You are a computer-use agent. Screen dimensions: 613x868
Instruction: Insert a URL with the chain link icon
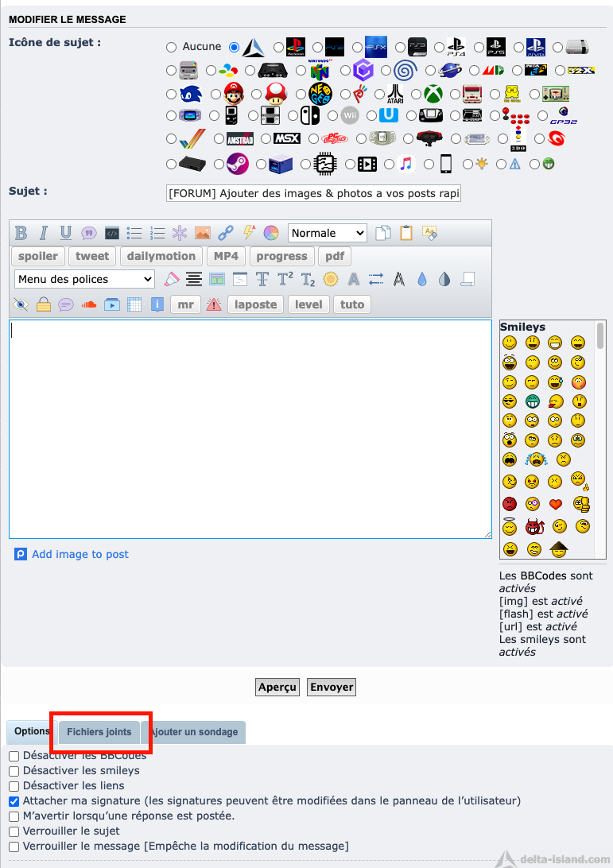click(x=225, y=233)
